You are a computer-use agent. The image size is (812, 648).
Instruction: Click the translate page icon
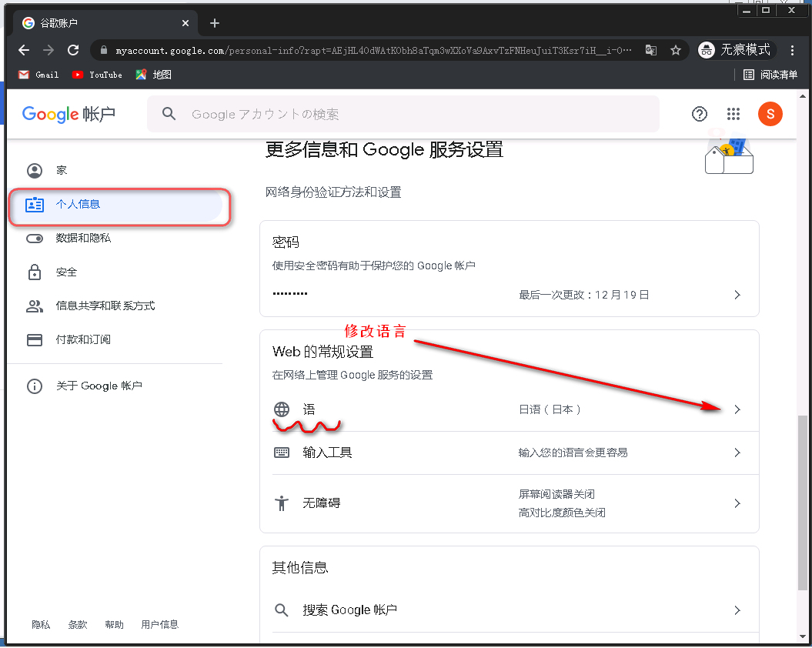[x=651, y=50]
